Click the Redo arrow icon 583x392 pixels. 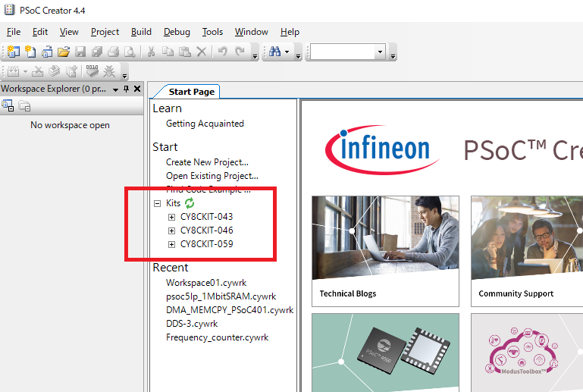click(240, 51)
